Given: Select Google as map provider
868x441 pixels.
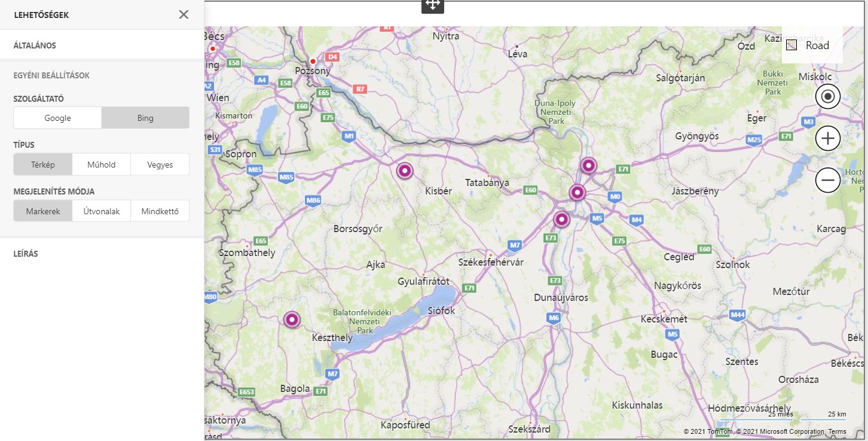Looking at the screenshot, I should click(x=57, y=118).
